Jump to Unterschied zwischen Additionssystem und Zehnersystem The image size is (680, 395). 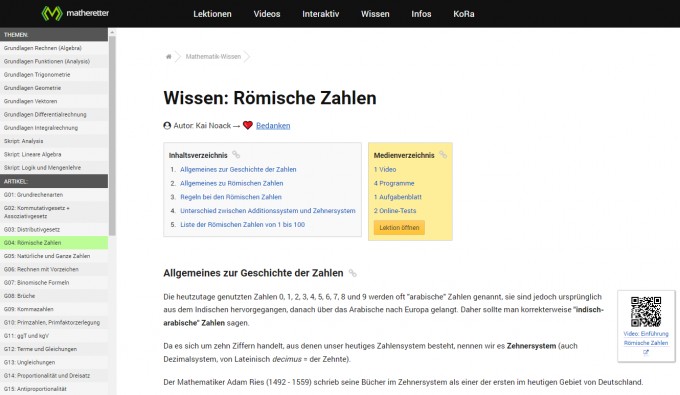point(268,210)
